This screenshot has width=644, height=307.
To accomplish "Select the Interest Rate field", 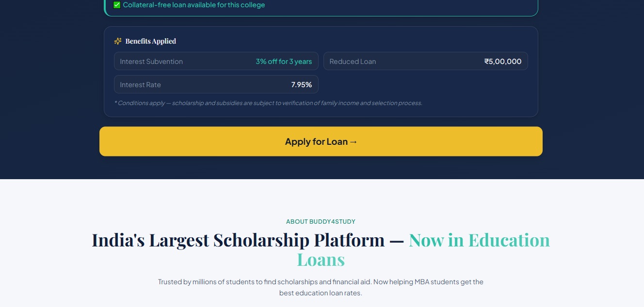I will (216, 84).
